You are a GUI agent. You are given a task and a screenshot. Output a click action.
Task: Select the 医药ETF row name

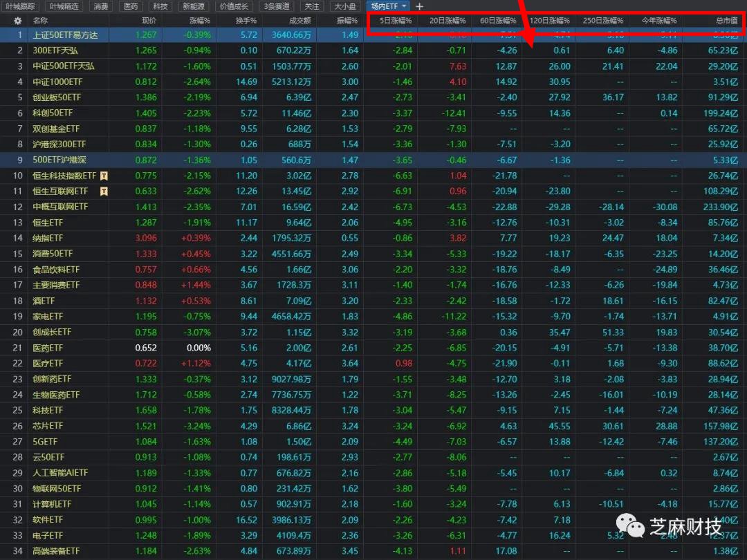(x=48, y=348)
